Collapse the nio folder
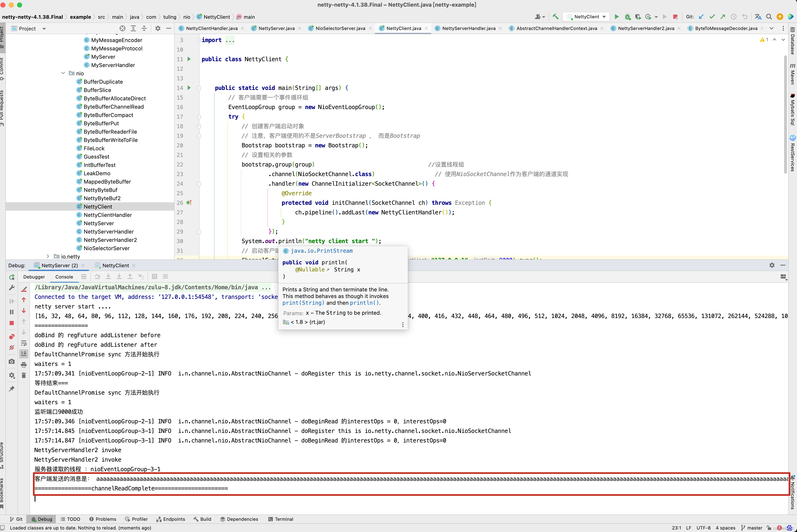Viewport: 797px width, 532px height. tap(63, 73)
